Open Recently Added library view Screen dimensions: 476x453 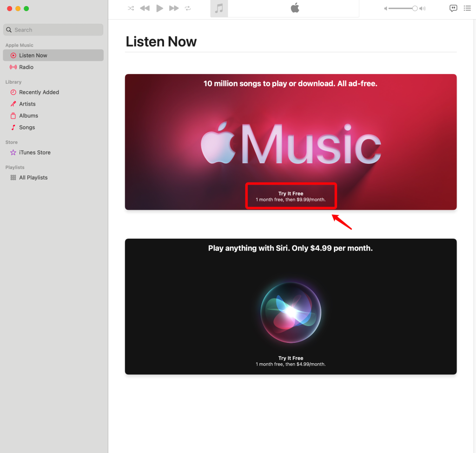click(39, 92)
